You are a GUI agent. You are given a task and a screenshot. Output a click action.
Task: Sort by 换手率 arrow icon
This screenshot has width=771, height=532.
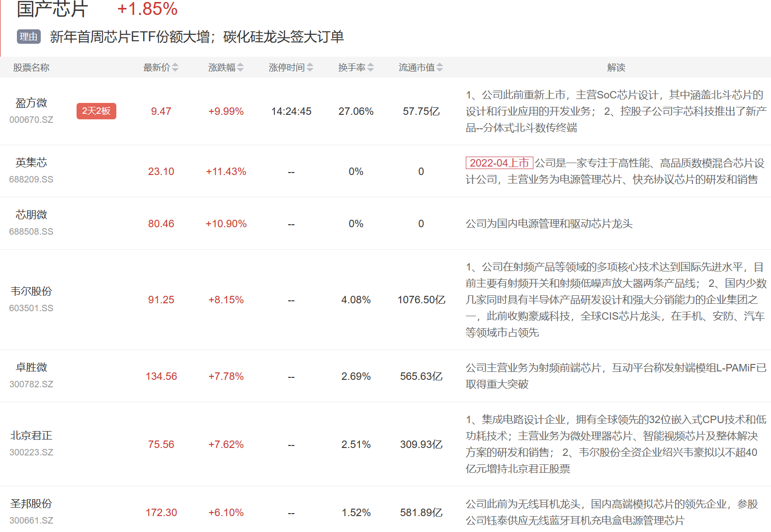(371, 68)
